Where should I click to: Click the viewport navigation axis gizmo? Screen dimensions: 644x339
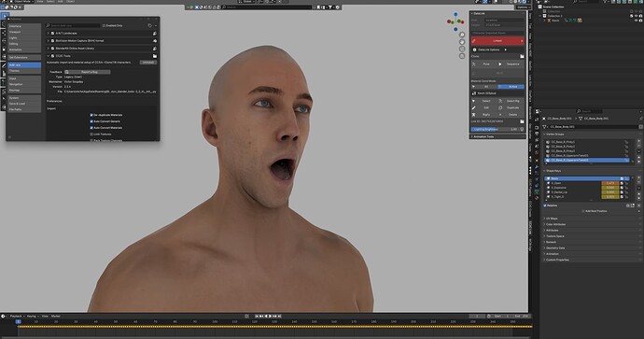(x=455, y=21)
